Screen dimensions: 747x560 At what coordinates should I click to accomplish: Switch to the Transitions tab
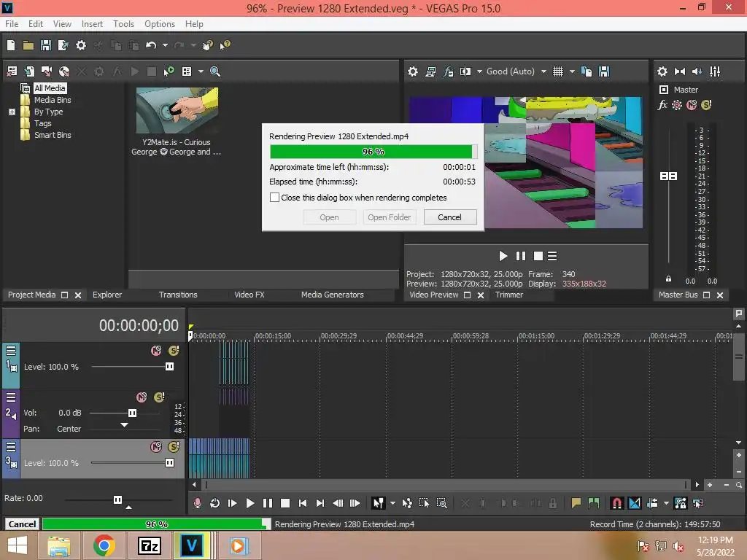point(178,295)
